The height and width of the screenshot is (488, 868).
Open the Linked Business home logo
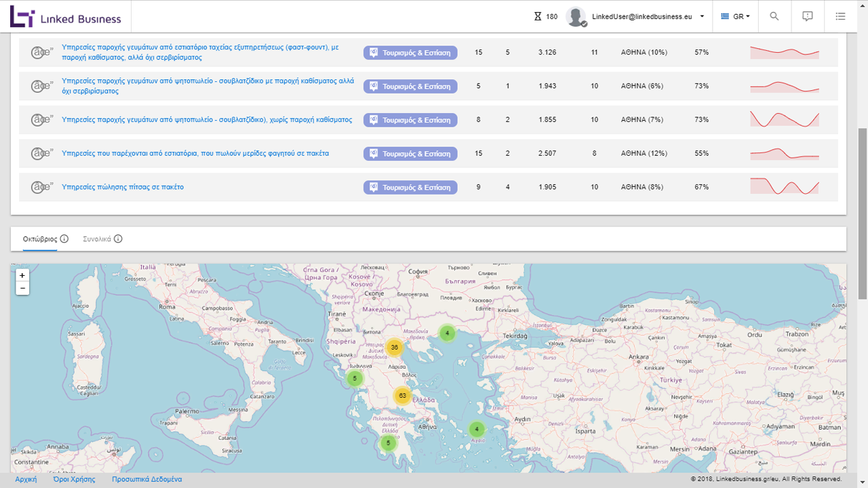65,16
